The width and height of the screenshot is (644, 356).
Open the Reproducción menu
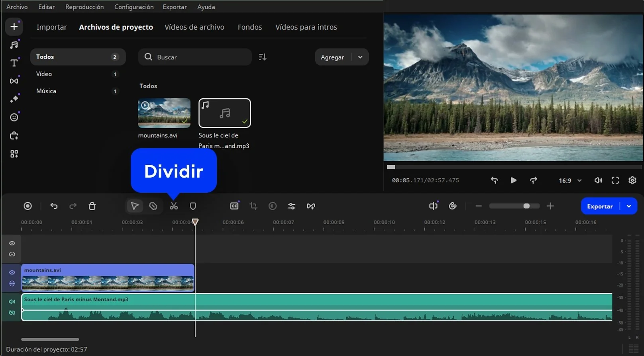click(x=84, y=7)
